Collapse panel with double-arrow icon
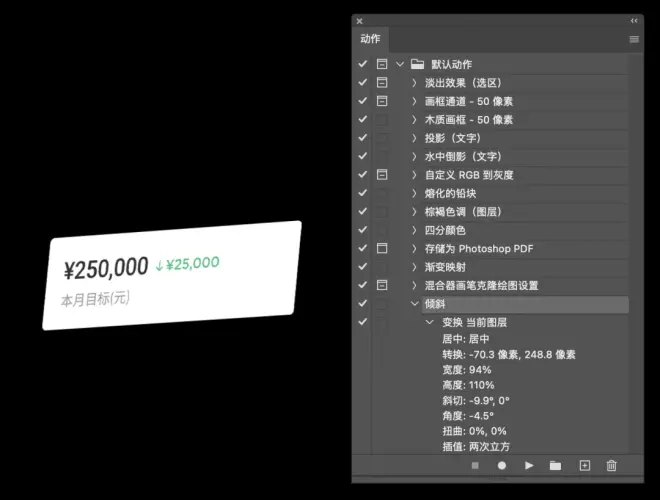Image resolution: width=660 pixels, height=500 pixels. 634,21
